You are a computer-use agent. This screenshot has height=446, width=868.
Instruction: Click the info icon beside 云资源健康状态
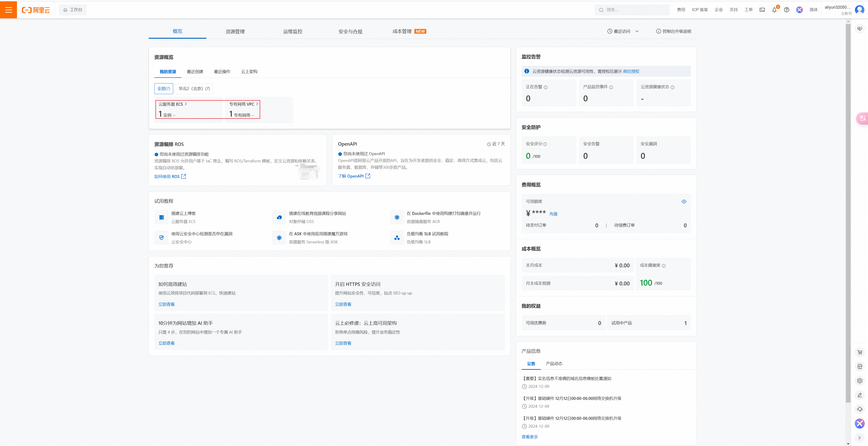click(672, 87)
